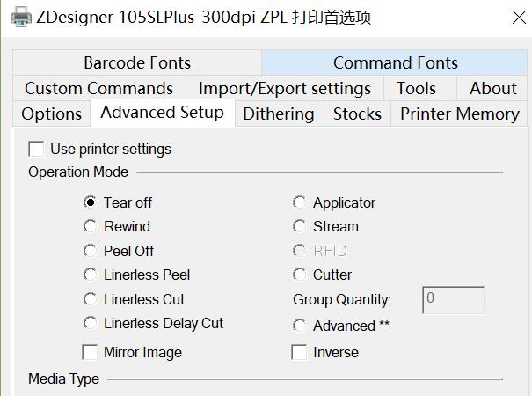Image resolution: width=532 pixels, height=396 pixels.
Task: Enable Use printer settings checkbox
Action: [x=36, y=149]
